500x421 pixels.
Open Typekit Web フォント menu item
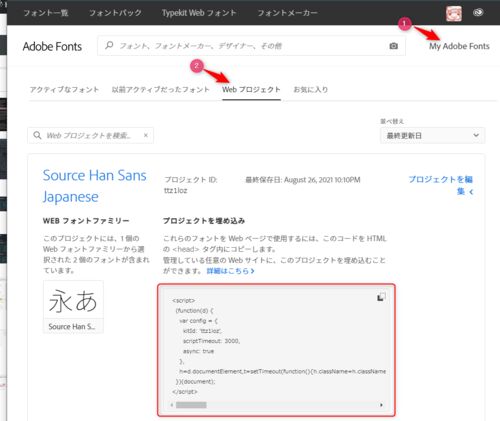pyautogui.click(x=199, y=13)
